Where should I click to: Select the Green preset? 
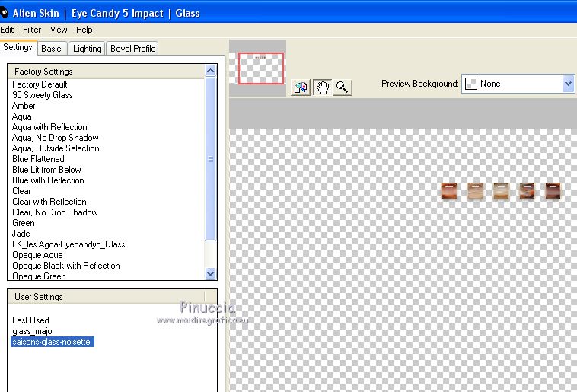tap(23, 223)
